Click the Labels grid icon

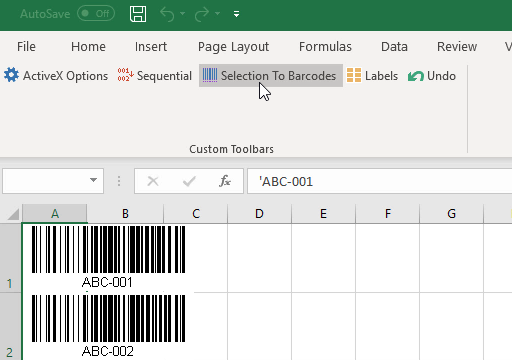click(354, 75)
